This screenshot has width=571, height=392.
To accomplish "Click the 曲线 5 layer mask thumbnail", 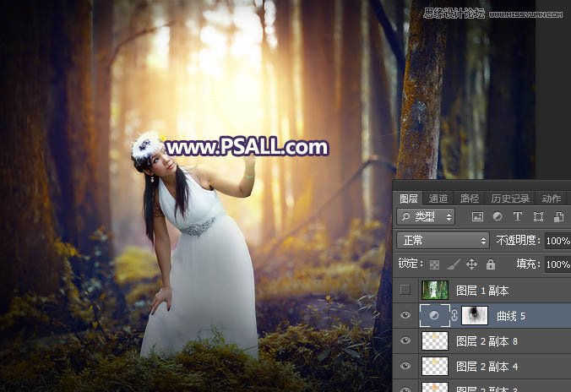I will [475, 315].
